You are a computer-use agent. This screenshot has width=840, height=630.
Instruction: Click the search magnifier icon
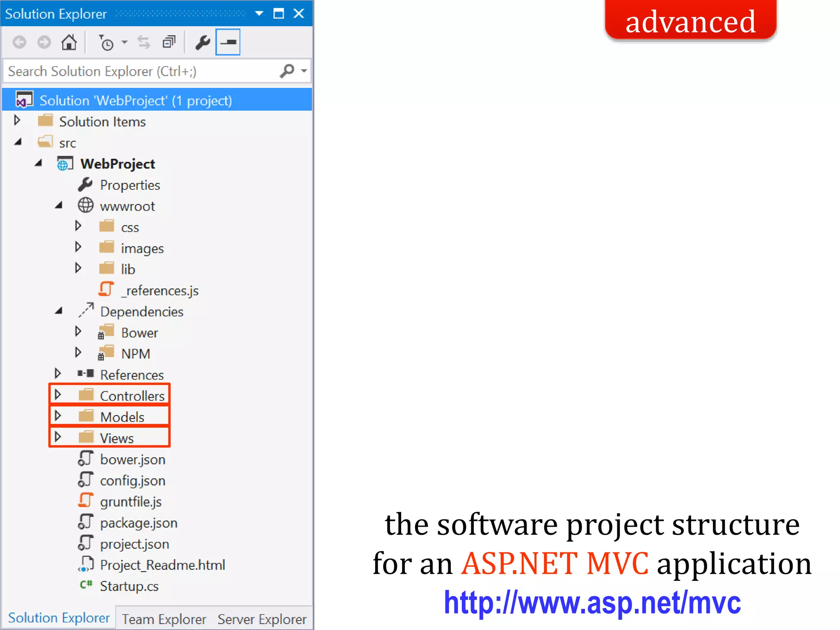(x=287, y=71)
